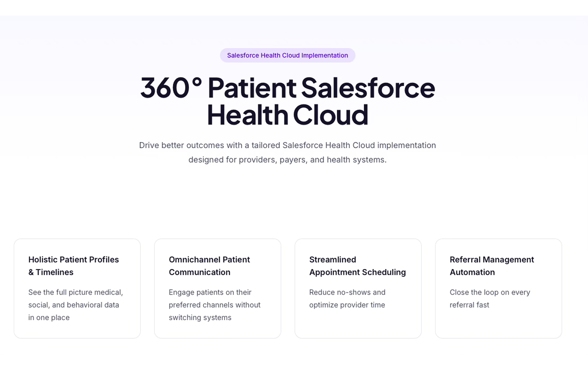Click the Health Cloud heading line
Viewport: 588px width, 392px height.
pyautogui.click(x=287, y=114)
